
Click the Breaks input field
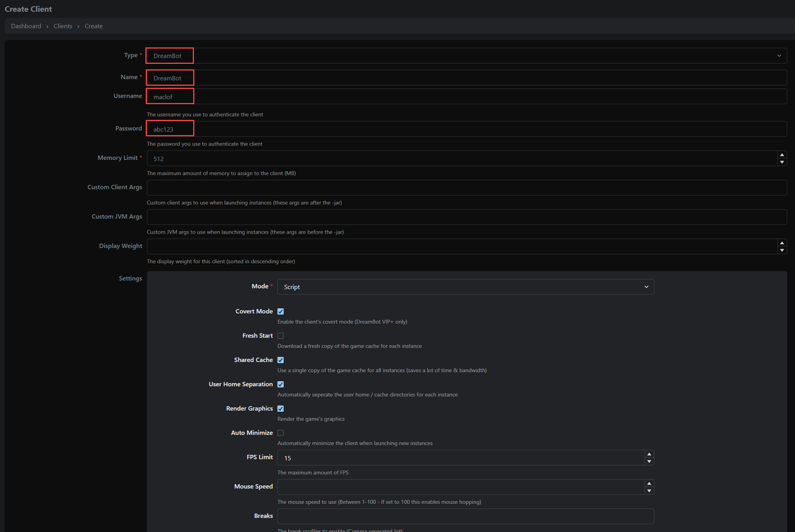(465, 516)
